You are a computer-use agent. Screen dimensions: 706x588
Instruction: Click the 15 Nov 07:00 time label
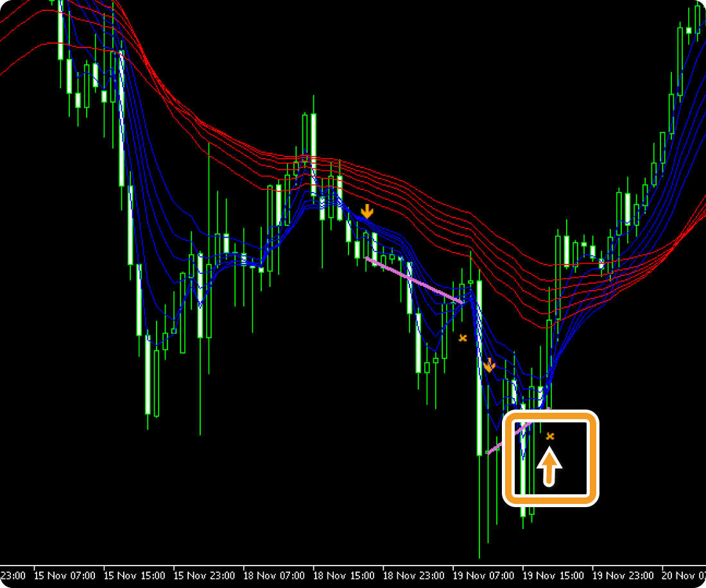click(65, 575)
